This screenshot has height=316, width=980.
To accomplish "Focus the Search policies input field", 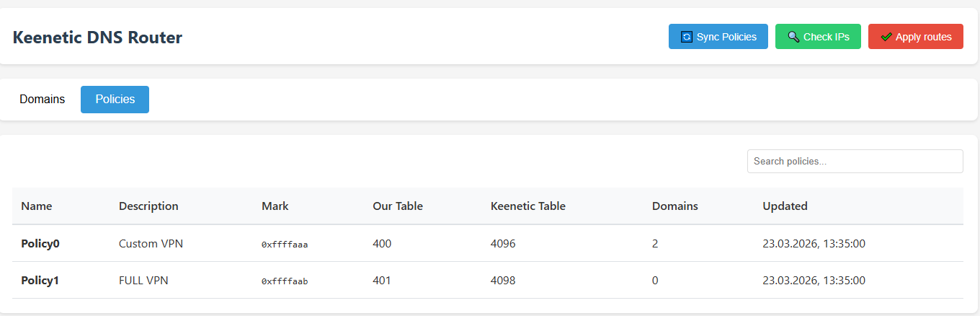I will (x=855, y=162).
